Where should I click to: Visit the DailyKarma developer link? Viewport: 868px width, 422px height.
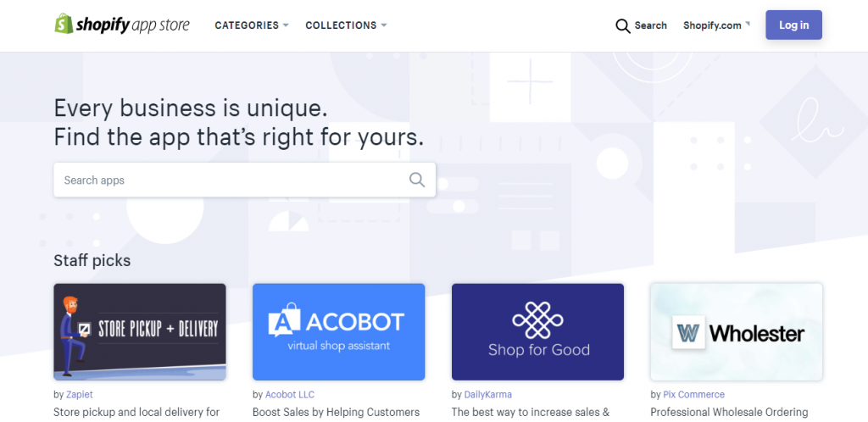(x=487, y=394)
